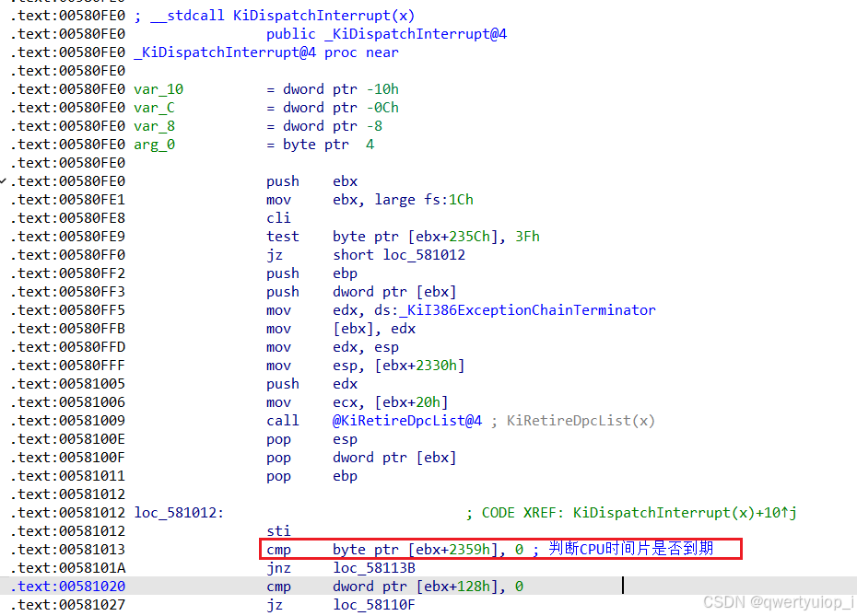This screenshot has height=616, width=857.
Task: Select the -10h offset value
Action: [x=382, y=89]
